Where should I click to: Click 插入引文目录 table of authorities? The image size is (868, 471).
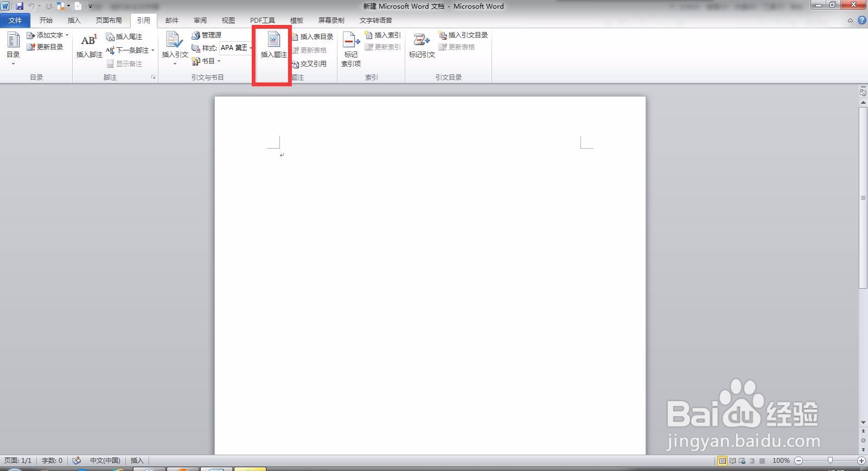[463, 35]
